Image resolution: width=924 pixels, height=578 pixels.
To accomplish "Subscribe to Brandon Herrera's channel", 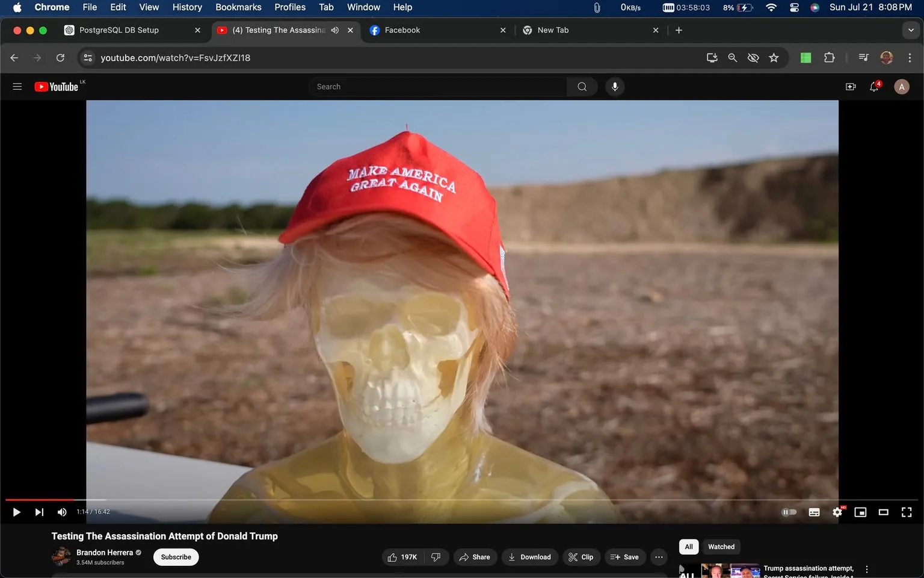I will coord(175,557).
